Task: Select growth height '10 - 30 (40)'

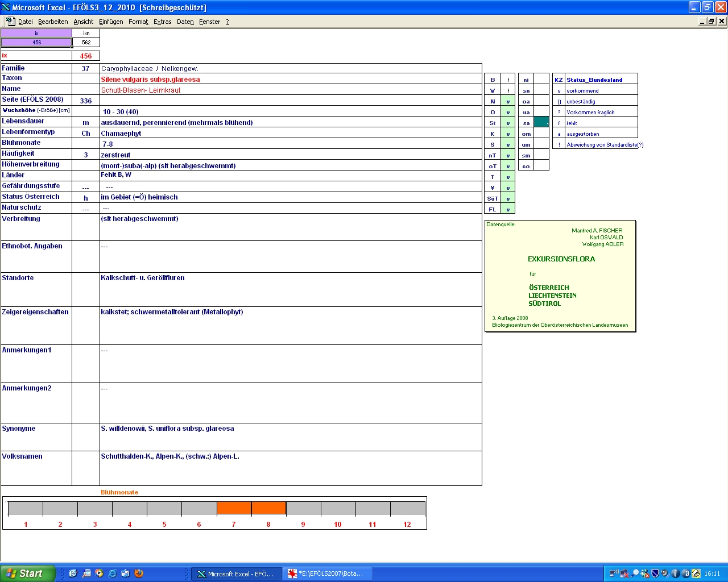Action: [291, 111]
